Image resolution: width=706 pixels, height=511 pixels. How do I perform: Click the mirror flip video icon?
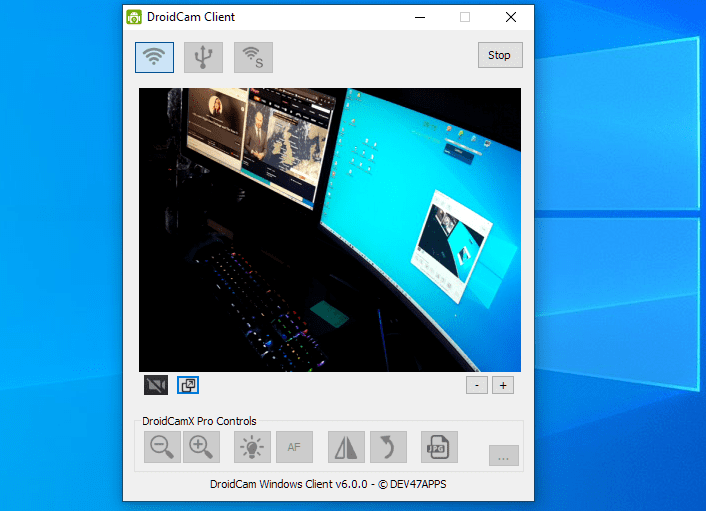(x=346, y=447)
